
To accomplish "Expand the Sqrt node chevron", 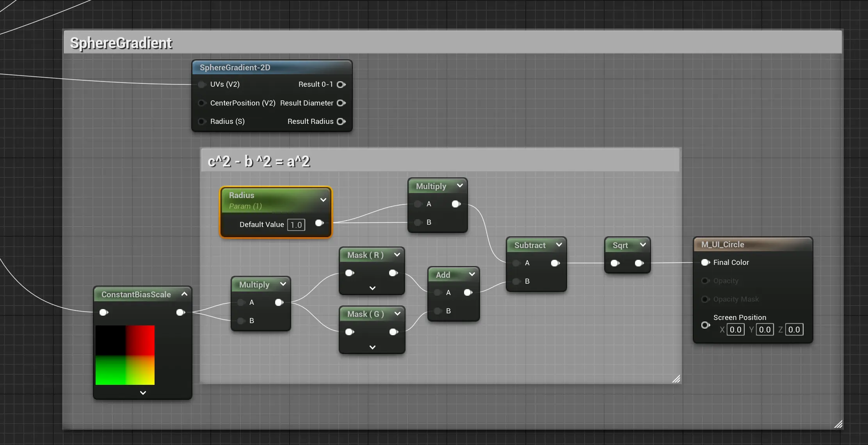I will click(643, 245).
